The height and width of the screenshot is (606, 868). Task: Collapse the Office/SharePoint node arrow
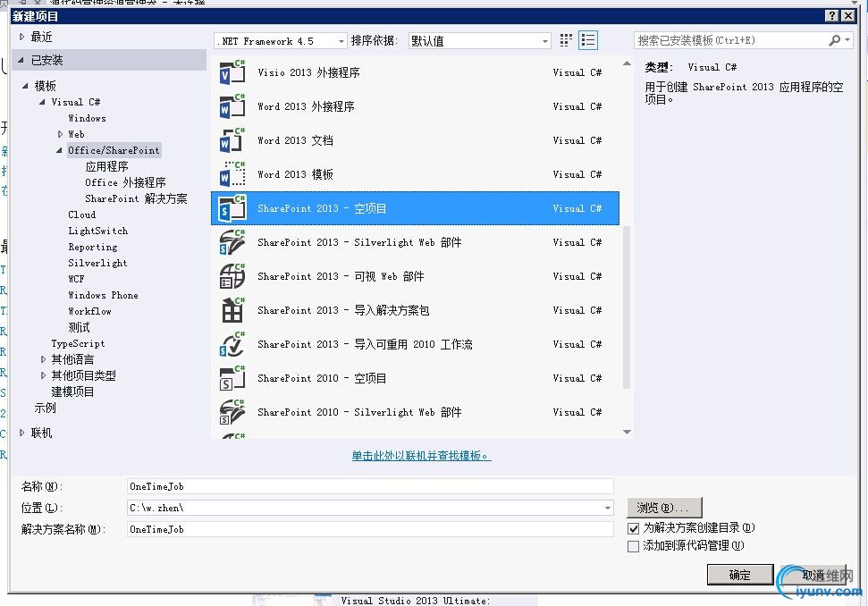(x=59, y=150)
